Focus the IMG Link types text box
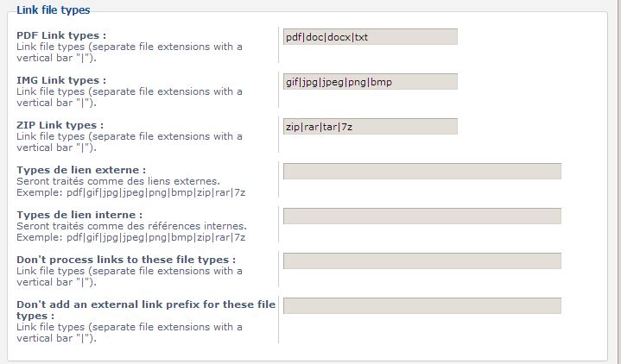The image size is (621, 364). click(370, 82)
